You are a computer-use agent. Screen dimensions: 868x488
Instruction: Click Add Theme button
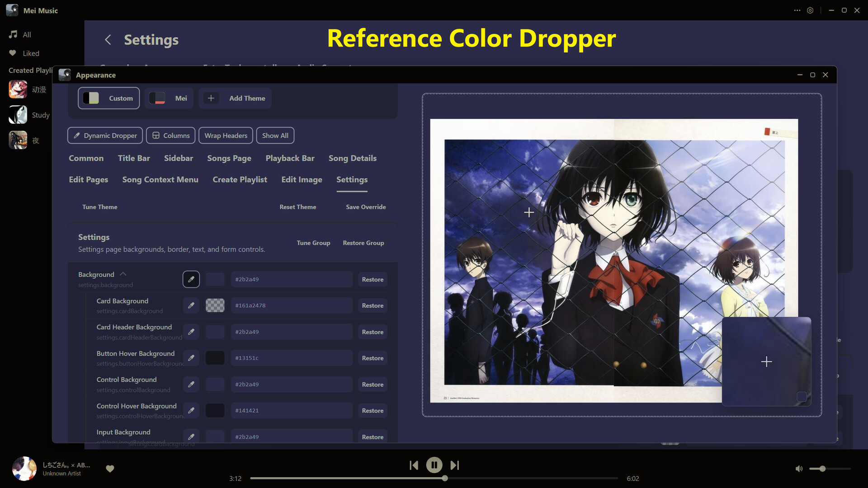(x=235, y=98)
